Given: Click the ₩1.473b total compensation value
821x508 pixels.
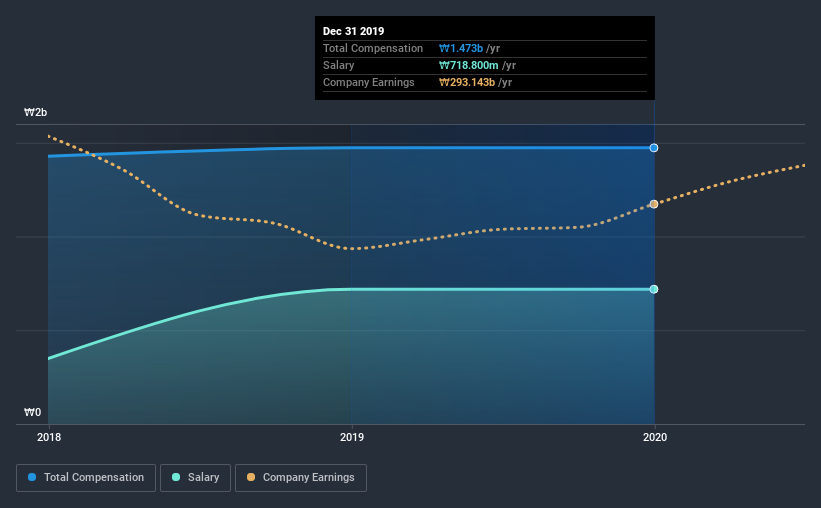Looking at the screenshot, I should pos(461,48).
